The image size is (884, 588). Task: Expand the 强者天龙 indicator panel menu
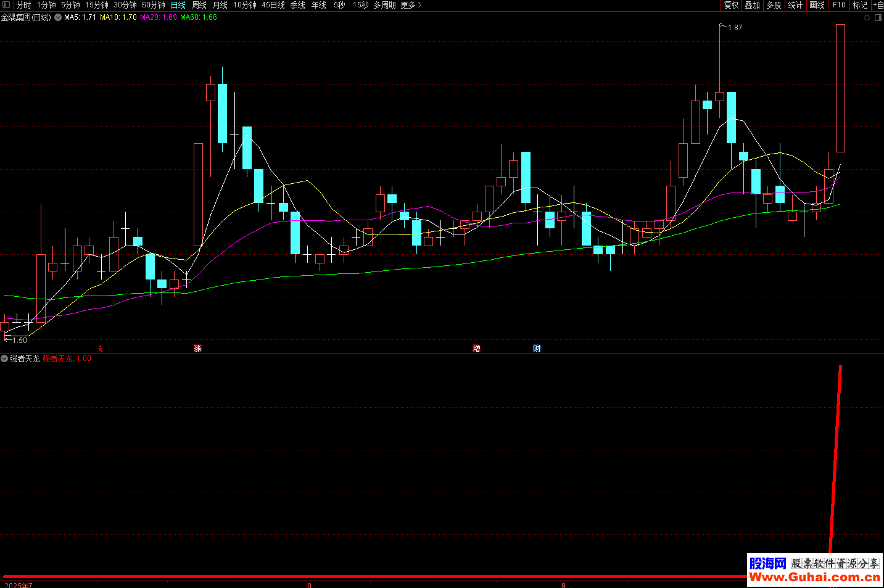4,358
